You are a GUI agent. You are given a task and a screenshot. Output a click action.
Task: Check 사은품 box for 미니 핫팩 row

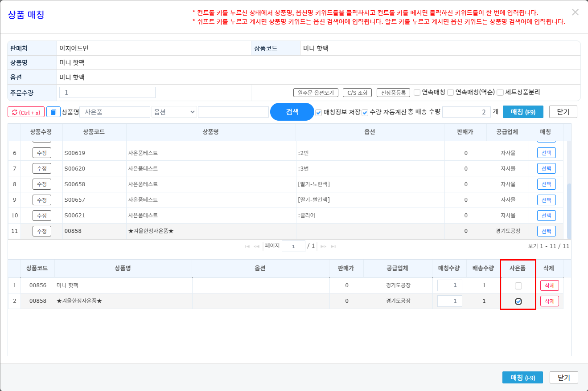pos(518,285)
